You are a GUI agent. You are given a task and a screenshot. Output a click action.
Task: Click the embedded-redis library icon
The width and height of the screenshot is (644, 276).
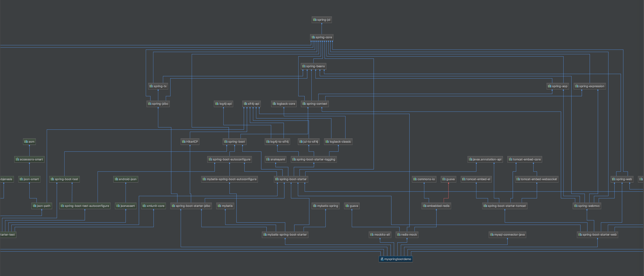(425, 206)
